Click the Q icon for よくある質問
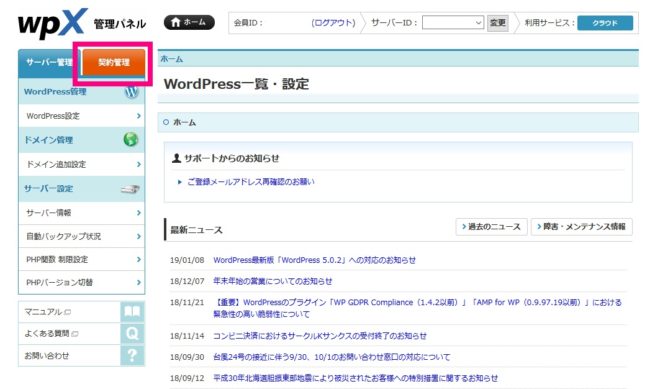The image size is (650, 389). (132, 333)
